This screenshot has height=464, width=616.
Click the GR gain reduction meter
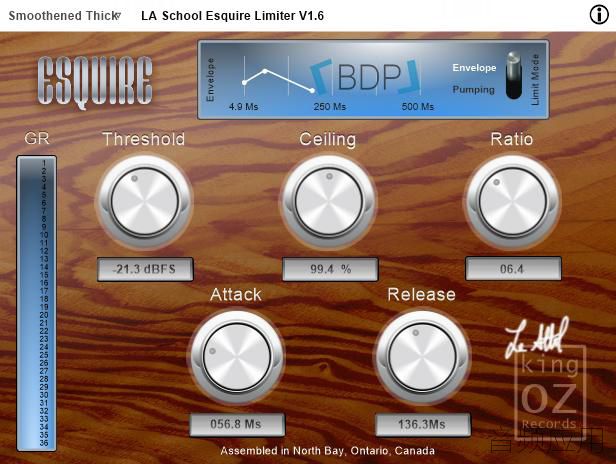coord(37,303)
